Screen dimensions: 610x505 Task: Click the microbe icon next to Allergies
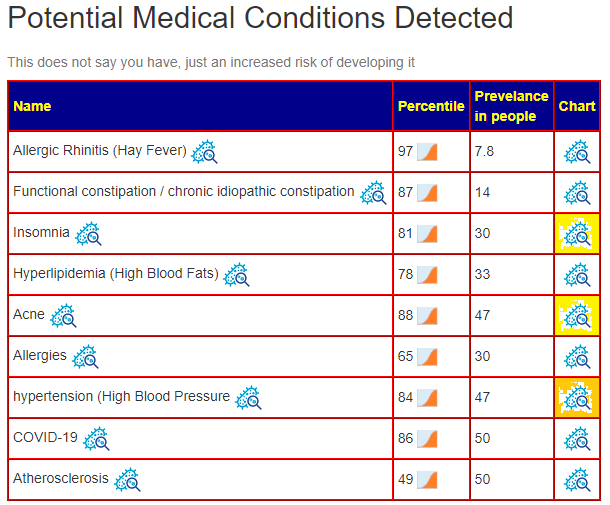click(x=85, y=357)
